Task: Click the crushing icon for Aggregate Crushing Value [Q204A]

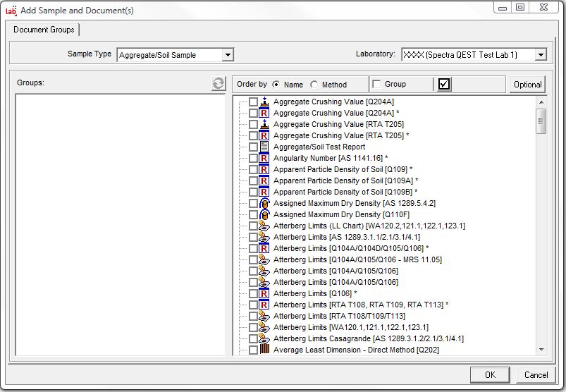Action: coord(265,102)
